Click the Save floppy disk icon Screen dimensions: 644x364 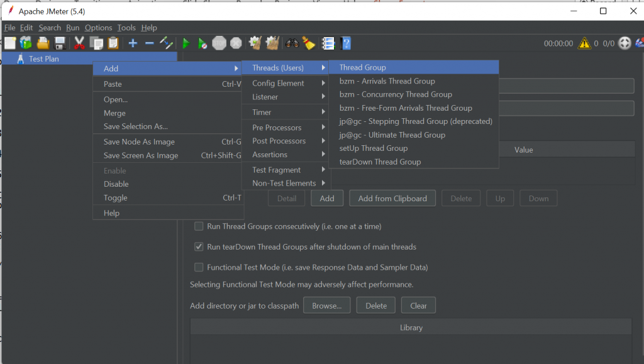(x=60, y=43)
